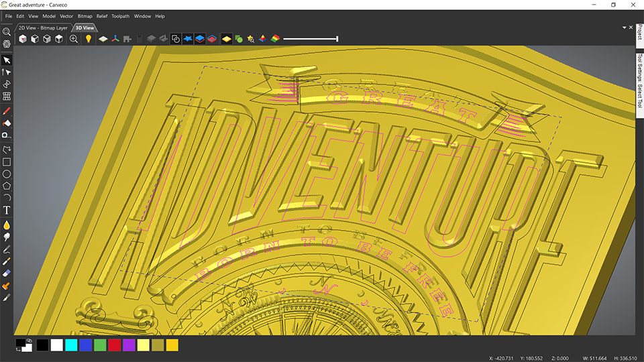Select the arrow Select tool
This screenshot has height=362, width=644.
7,60
